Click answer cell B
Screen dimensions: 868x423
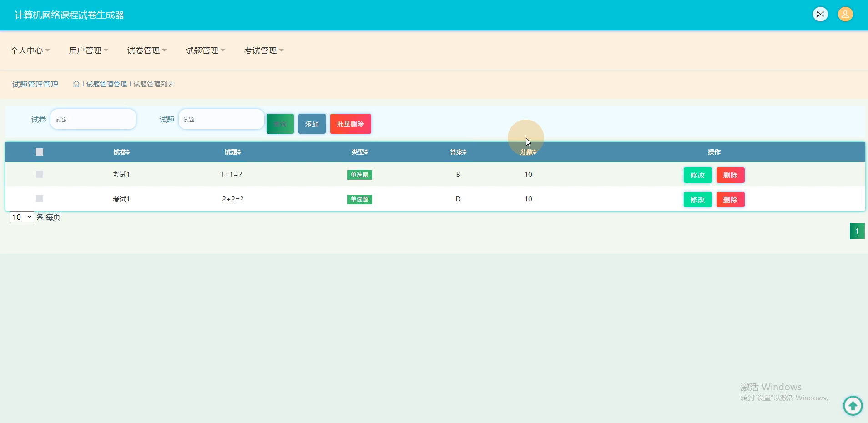point(458,175)
